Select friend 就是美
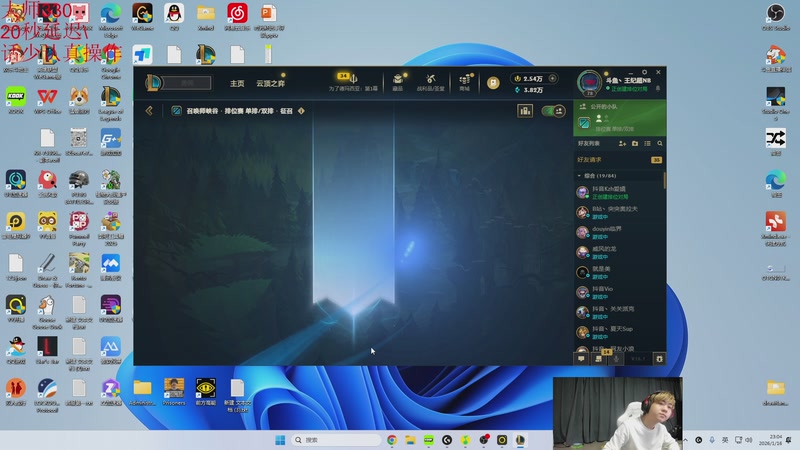The width and height of the screenshot is (800, 450). tap(619, 272)
